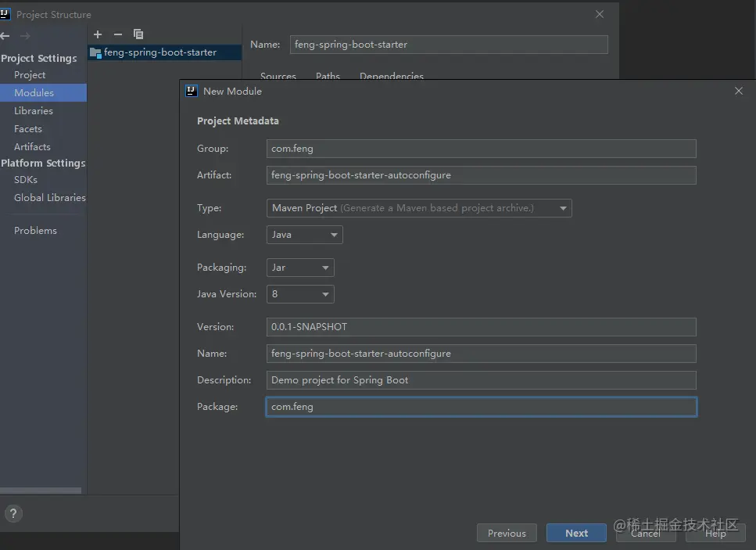Click the Forward arrow in Project Structure

coord(25,36)
